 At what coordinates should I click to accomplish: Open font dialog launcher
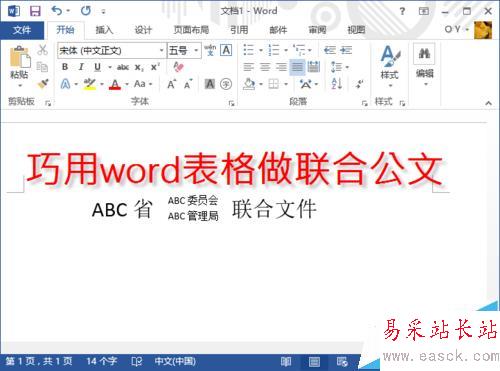(x=231, y=104)
